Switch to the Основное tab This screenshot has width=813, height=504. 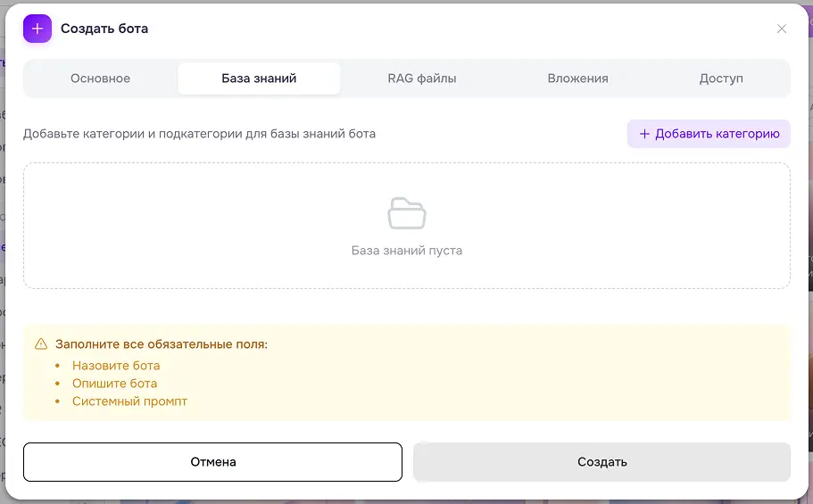pos(101,78)
